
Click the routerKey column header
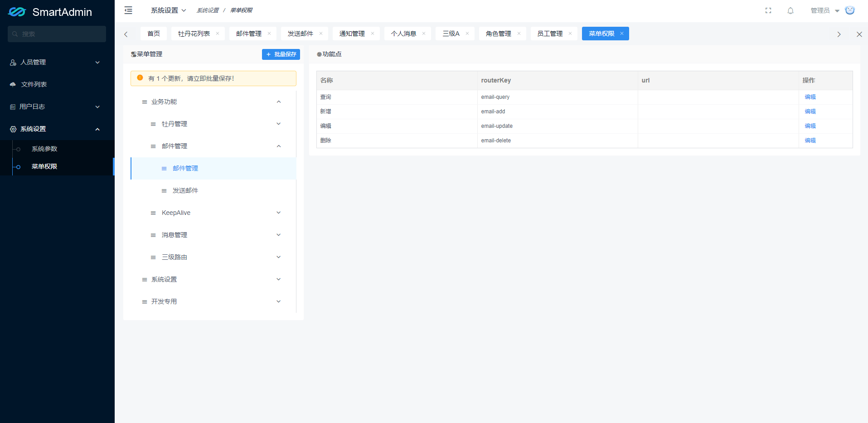(558, 80)
